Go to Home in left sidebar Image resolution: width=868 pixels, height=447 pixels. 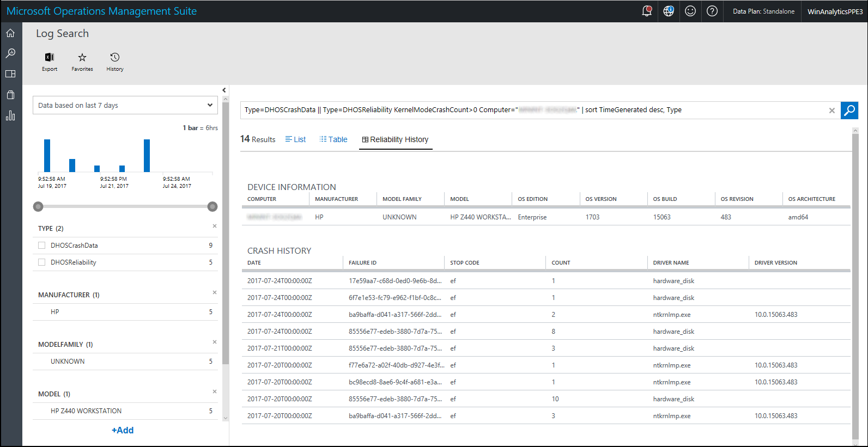click(x=10, y=33)
